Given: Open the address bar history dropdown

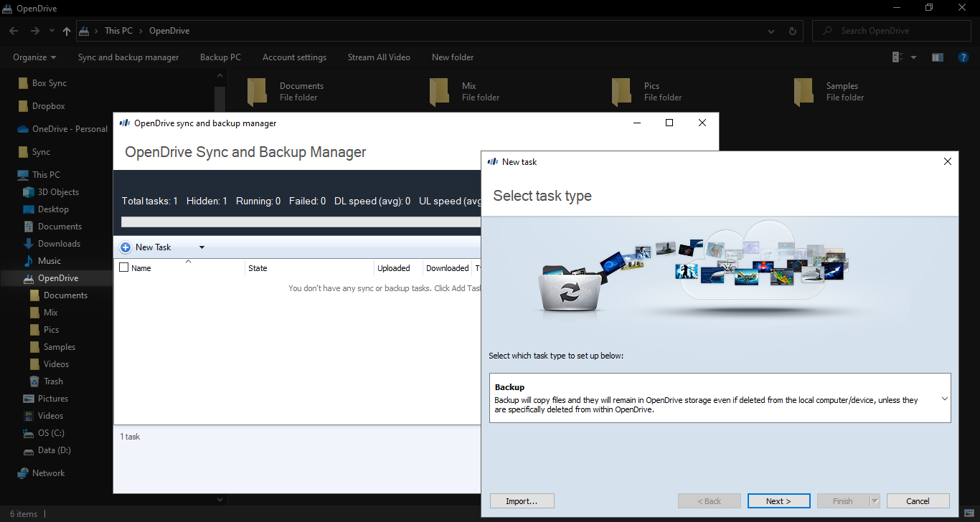Looking at the screenshot, I should (x=771, y=31).
